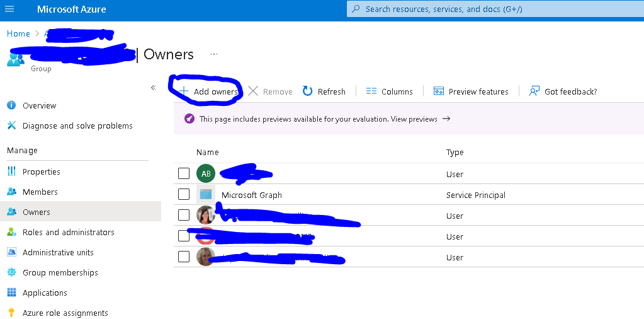Click the green AB avatar
This screenshot has width=644, height=319.
[206, 173]
